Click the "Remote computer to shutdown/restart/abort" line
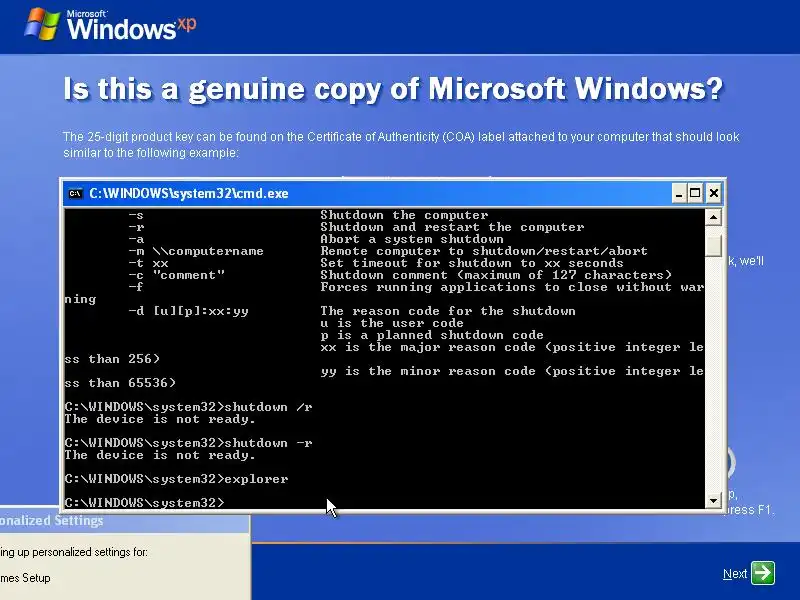The image size is (800, 600). tap(484, 251)
